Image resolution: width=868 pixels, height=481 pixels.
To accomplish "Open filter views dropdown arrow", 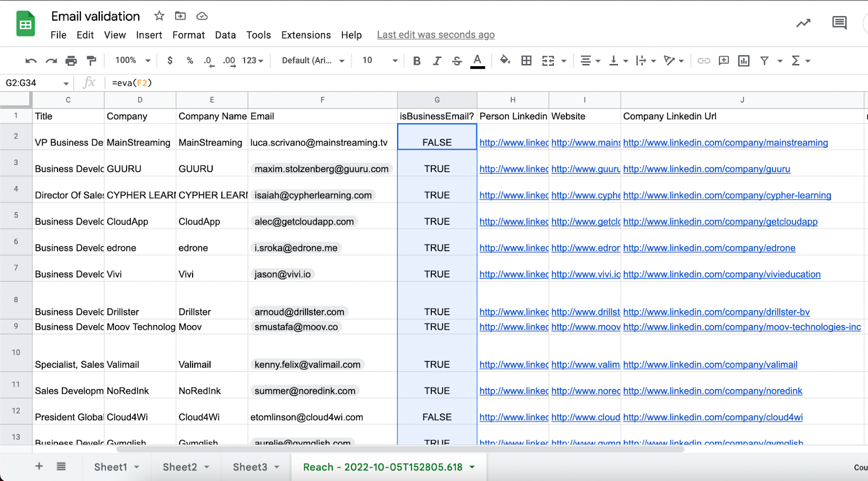I will tap(780, 61).
